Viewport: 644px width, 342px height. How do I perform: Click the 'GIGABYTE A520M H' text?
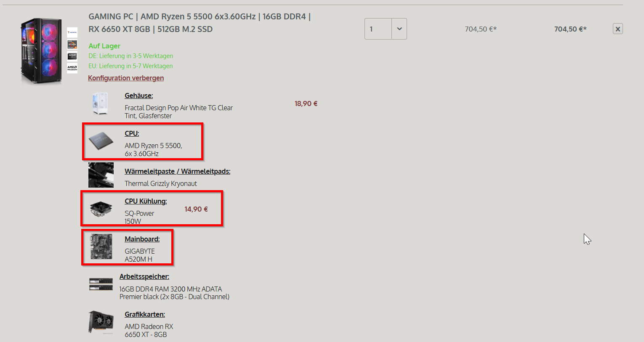pyautogui.click(x=140, y=255)
